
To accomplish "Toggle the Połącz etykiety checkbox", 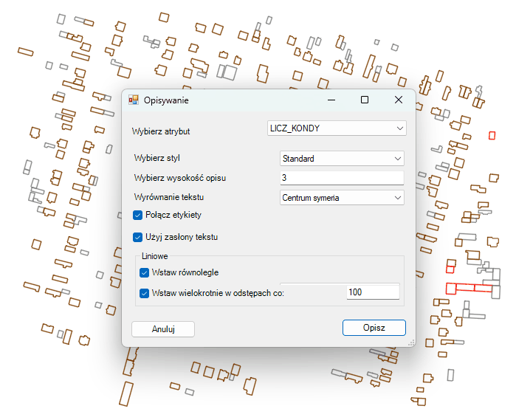I will coord(138,215).
